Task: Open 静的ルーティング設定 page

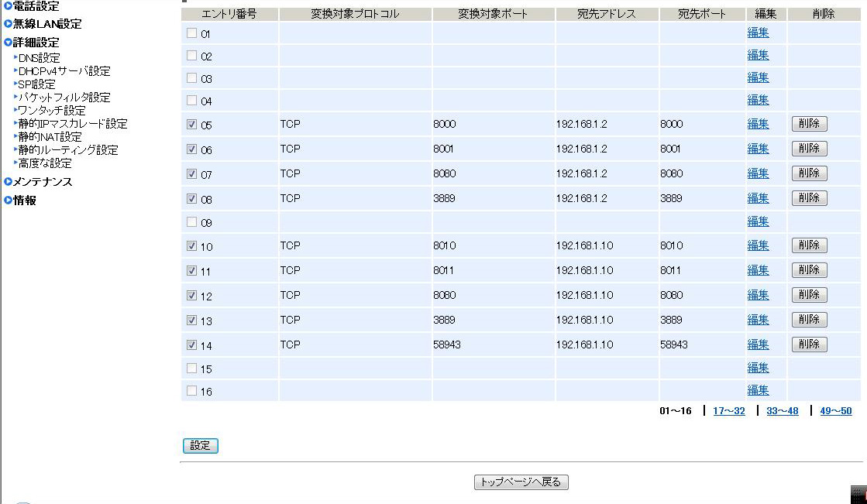Action: pyautogui.click(x=68, y=150)
